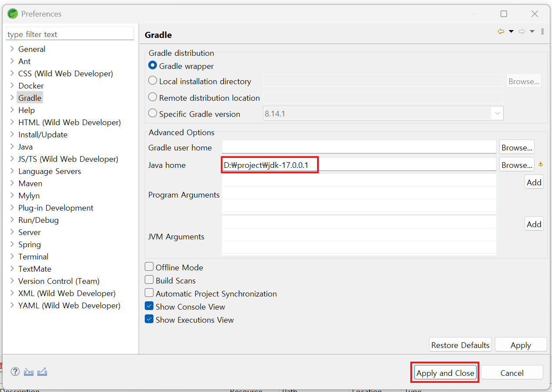Open the view menu three-dots icon
Screen dimensions: 552x392
[x=542, y=31]
